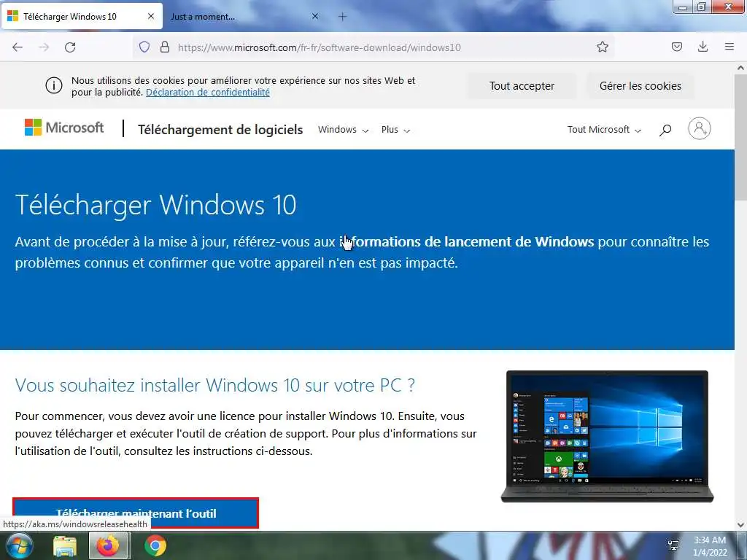Screen dimensions: 747x560
Task: Expand the Tout Microsoft dropdown
Action: click(x=603, y=130)
